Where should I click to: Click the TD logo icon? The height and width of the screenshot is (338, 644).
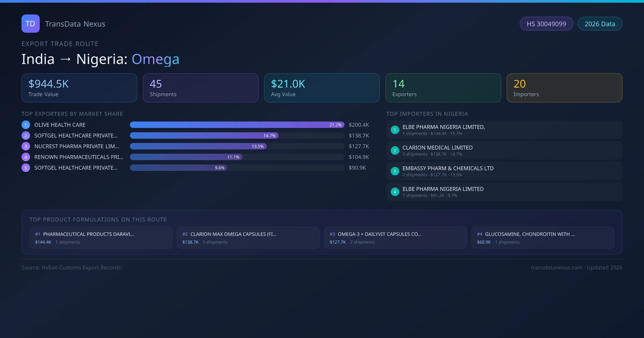click(30, 24)
